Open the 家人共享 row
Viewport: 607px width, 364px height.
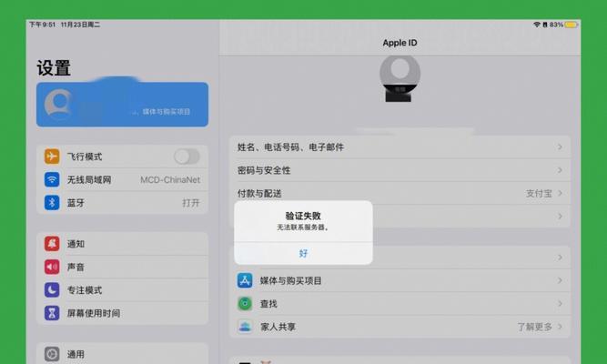click(400, 327)
